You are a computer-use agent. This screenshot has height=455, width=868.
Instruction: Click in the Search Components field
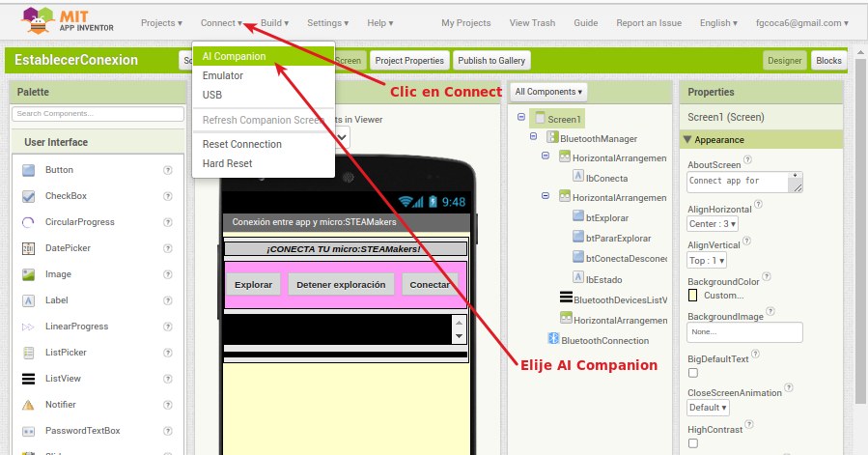tap(98, 114)
